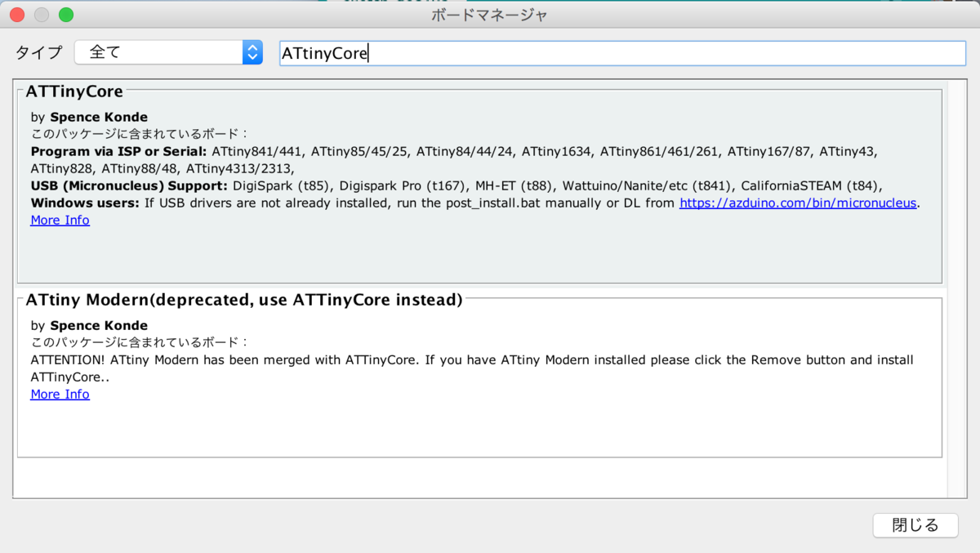Screen dimensions: 980x553
Task: Click the タイプ label
Action: tap(38, 52)
